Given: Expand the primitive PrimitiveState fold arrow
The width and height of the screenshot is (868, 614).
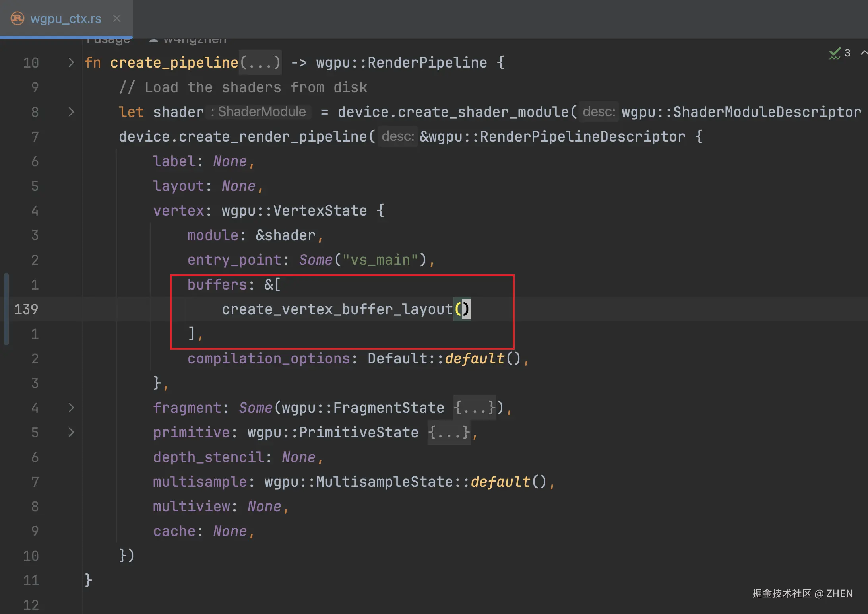Looking at the screenshot, I should coord(71,433).
